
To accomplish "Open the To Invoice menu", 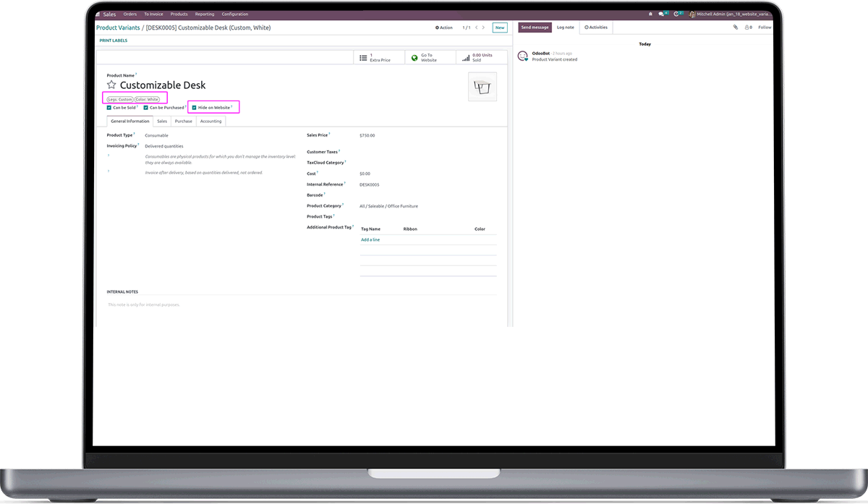I will [153, 14].
